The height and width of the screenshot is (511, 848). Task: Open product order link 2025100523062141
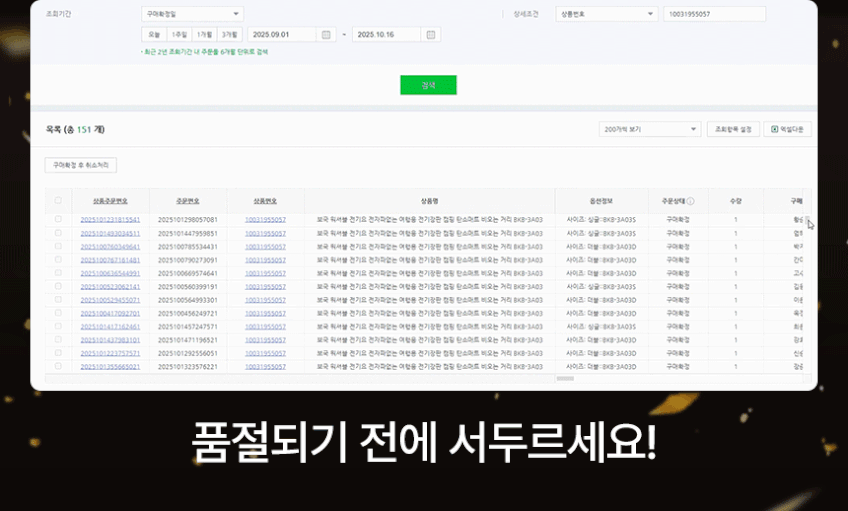click(x=110, y=287)
